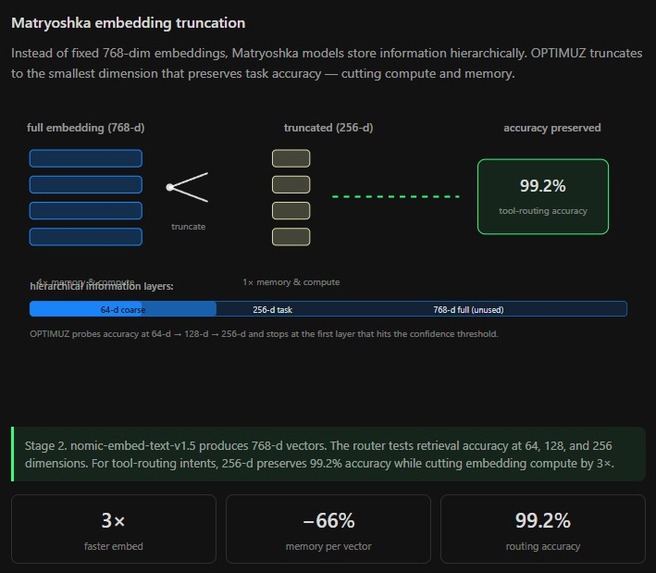Click the Matryoshka embedding truncation heading
The height and width of the screenshot is (573, 656).
tap(128, 23)
